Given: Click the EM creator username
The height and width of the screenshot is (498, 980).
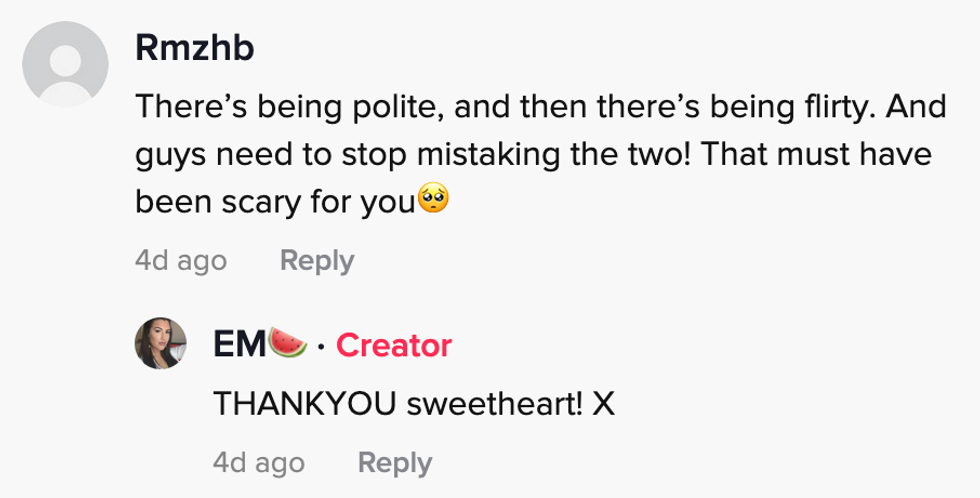Looking at the screenshot, I should [x=239, y=345].
